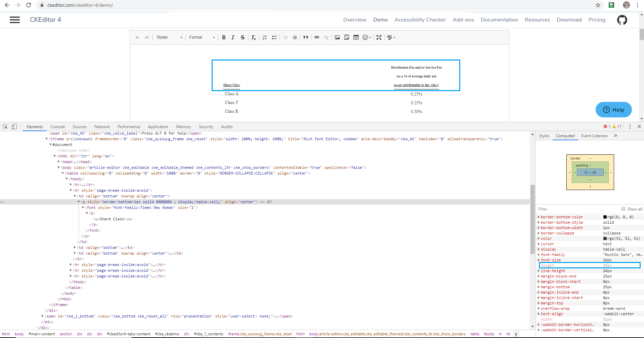
Task: Expand the border-bottom-color computed property
Action: 539,217
